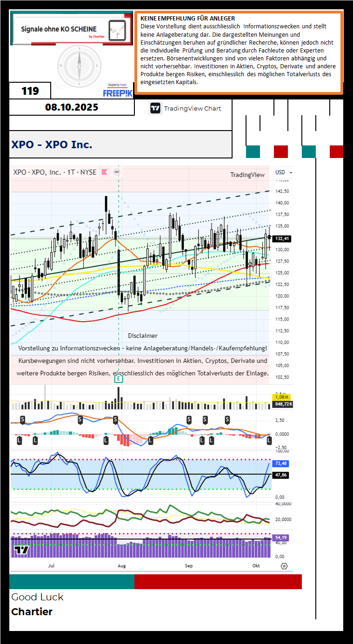Image resolution: width=353 pixels, height=644 pixels.
Task: Select the 'Aug' label on the time axis
Action: coord(121,566)
